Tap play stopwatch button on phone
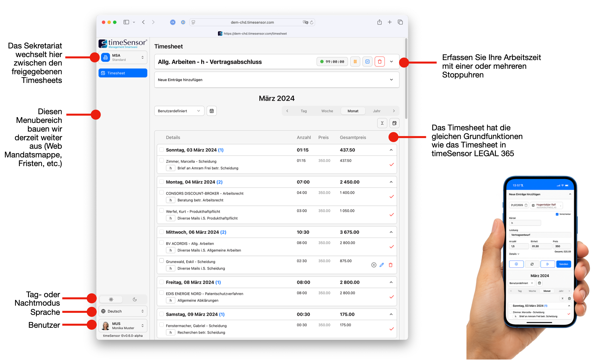Screen dimensions: 613x364 [x=547, y=264]
